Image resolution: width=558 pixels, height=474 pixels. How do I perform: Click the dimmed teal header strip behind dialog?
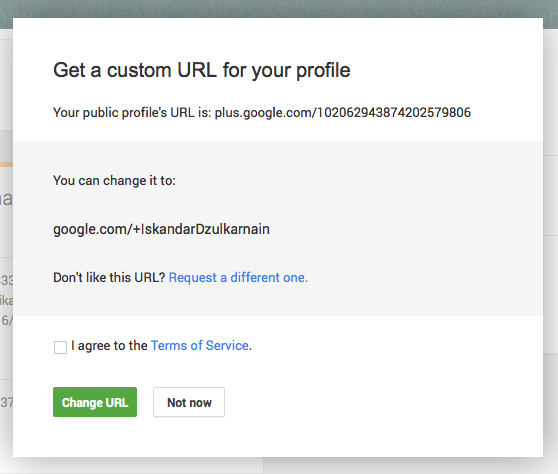[x=279, y=9]
